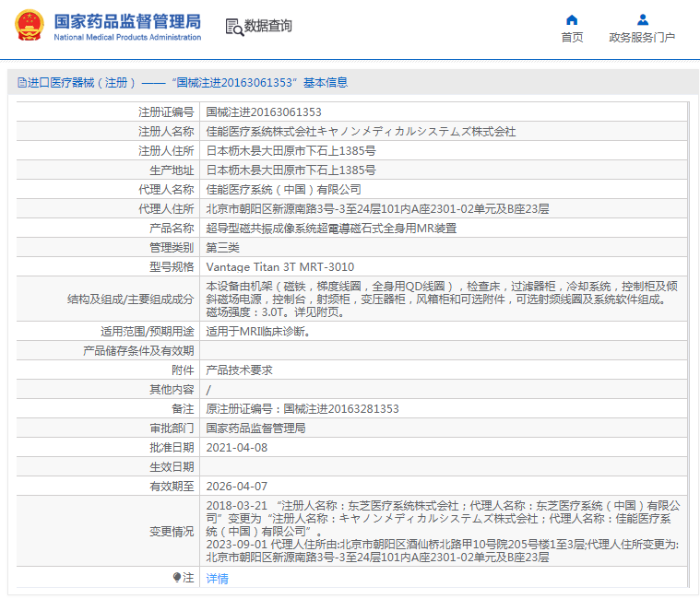The width and height of the screenshot is (700, 599).
Task: Select 原注册证编号：国械注进20163281353 note
Action: tap(303, 408)
